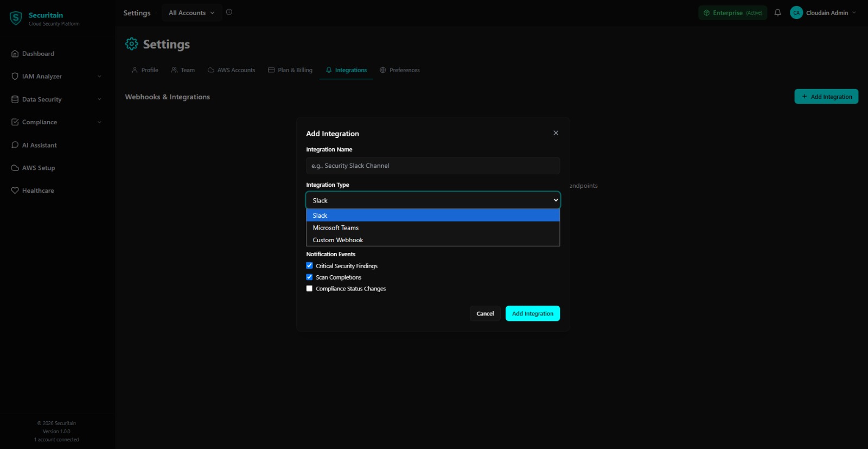Click the Version 1.0.0 footer text
Screen dimensions: 868x449
[x=57, y=432]
